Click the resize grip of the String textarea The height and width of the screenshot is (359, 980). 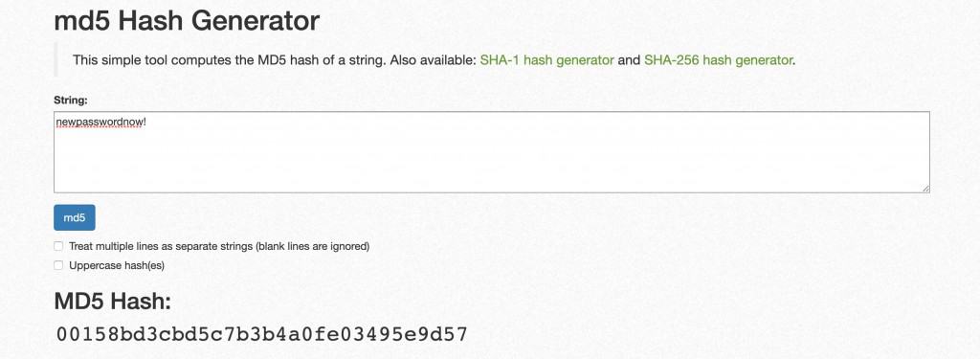(x=925, y=189)
